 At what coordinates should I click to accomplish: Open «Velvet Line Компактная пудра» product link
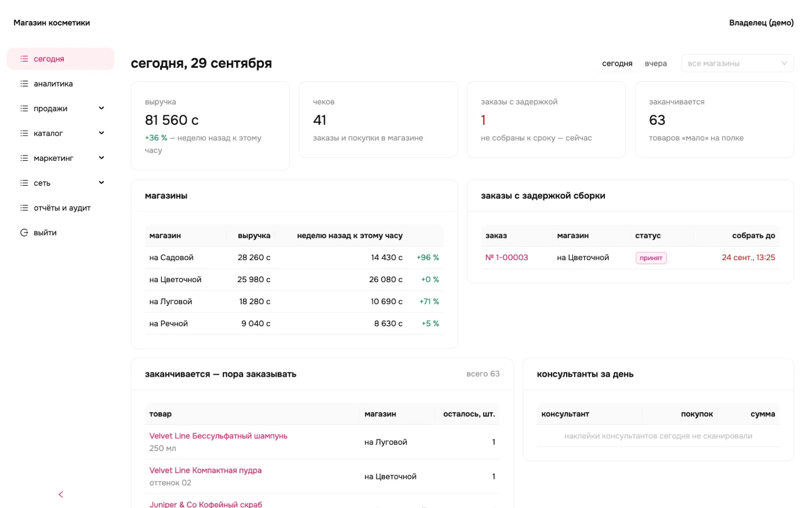pos(205,470)
